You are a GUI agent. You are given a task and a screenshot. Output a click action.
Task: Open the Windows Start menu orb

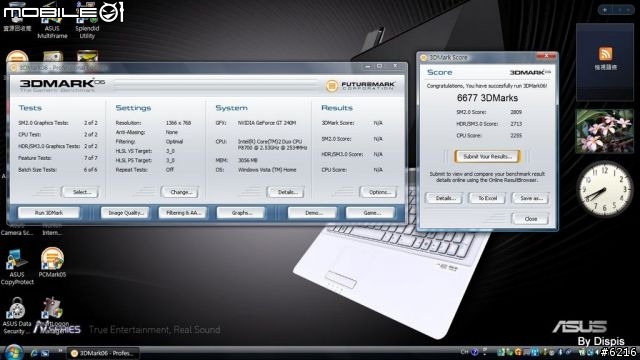click(x=13, y=352)
